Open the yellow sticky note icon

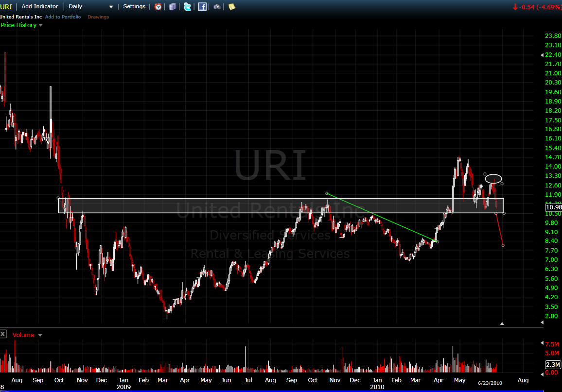click(x=232, y=6)
